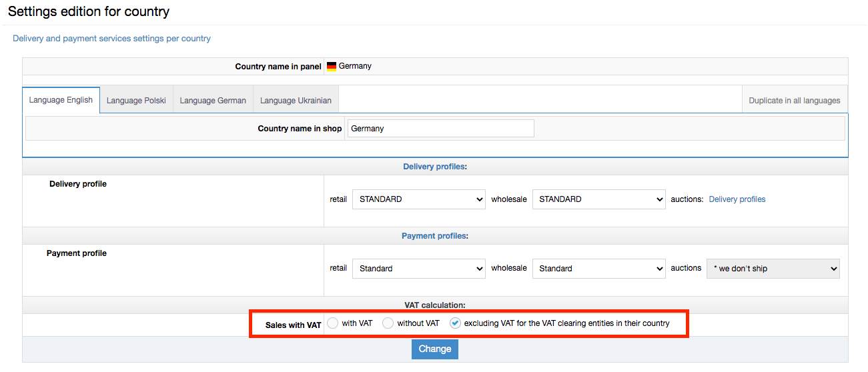
Task: Click the Germany flag icon
Action: click(331, 67)
